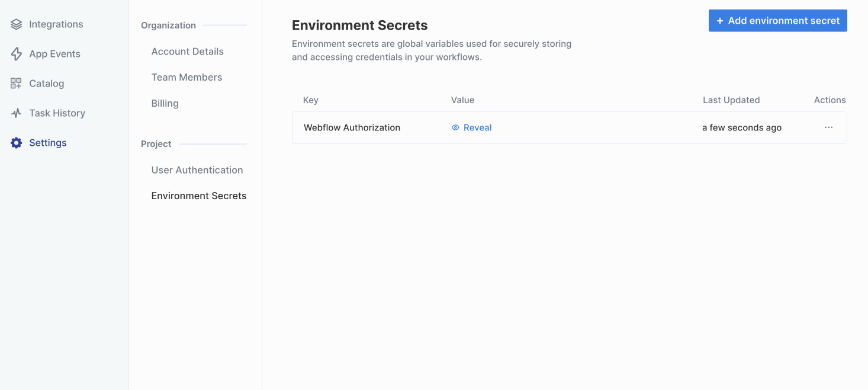The width and height of the screenshot is (868, 390).
Task: Click the Project section label
Action: coord(156,144)
